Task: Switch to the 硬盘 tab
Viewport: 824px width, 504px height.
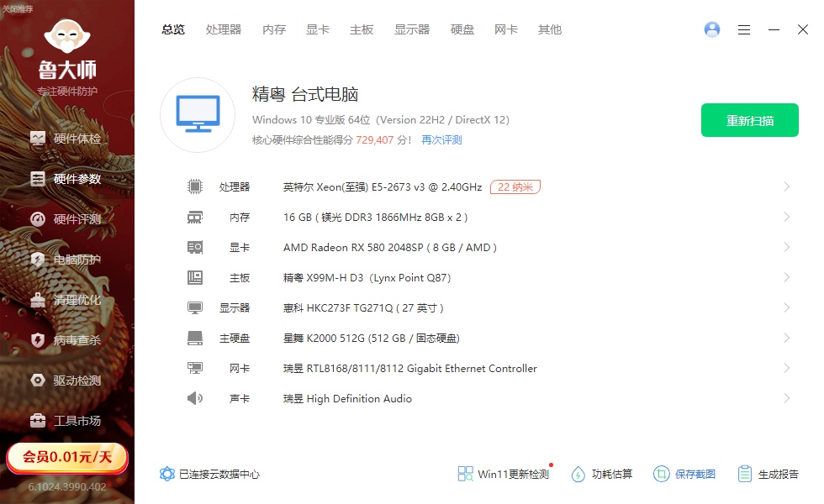Action: pyautogui.click(x=462, y=29)
